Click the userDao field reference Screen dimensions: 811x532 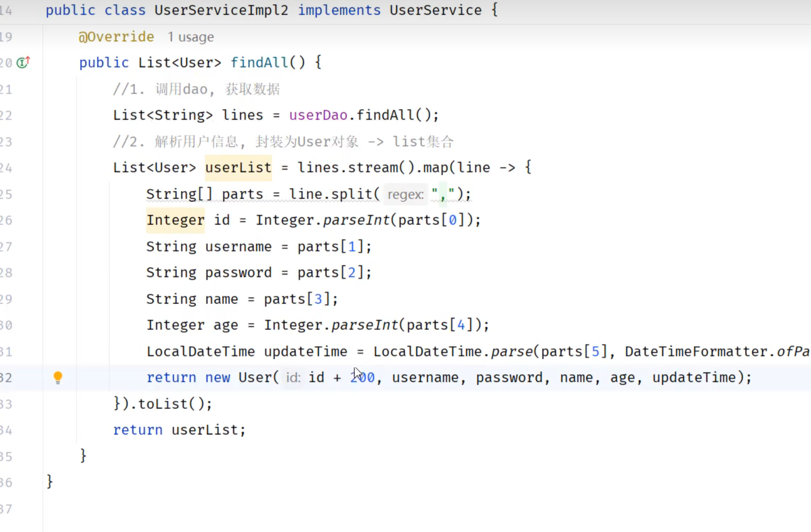point(318,115)
